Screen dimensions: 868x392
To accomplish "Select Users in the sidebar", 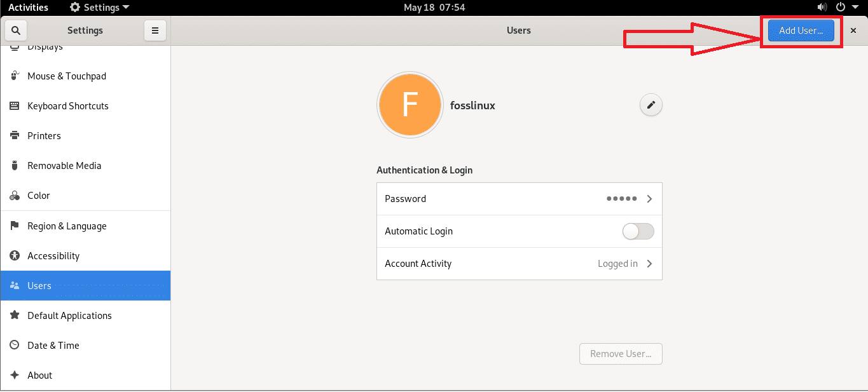I will (x=41, y=285).
